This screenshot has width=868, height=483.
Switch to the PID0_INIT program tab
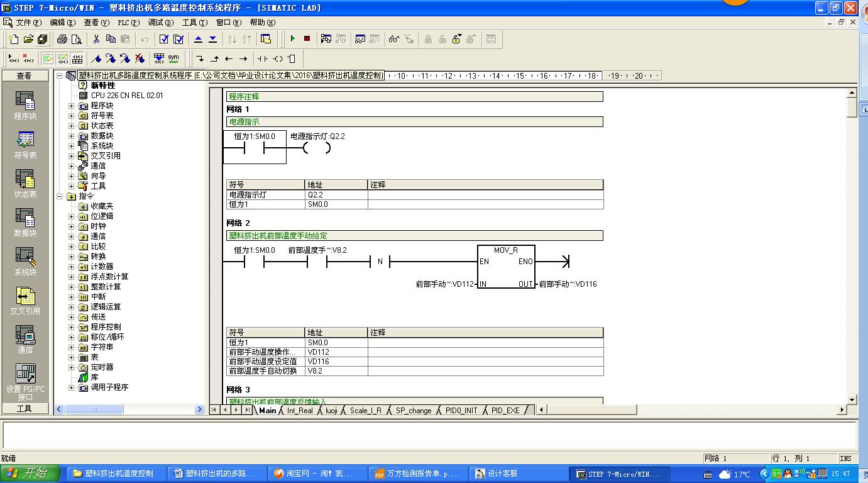pyautogui.click(x=461, y=411)
